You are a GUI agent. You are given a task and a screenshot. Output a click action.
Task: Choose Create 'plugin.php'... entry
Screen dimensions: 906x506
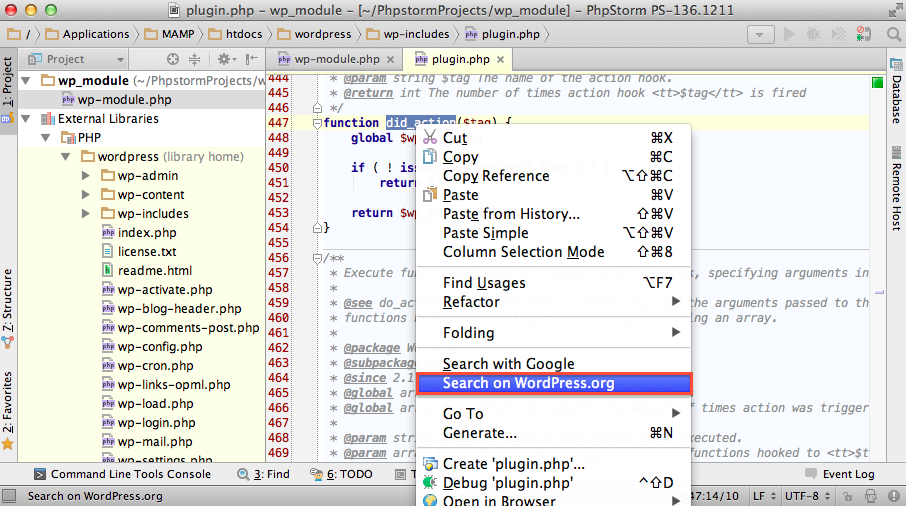pos(553,464)
